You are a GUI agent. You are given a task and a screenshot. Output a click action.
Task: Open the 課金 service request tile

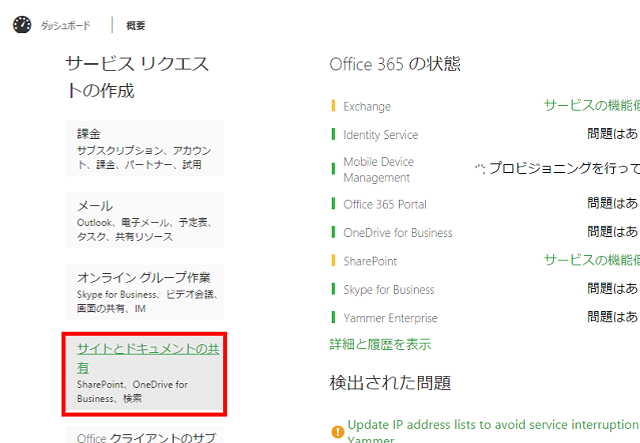click(144, 149)
